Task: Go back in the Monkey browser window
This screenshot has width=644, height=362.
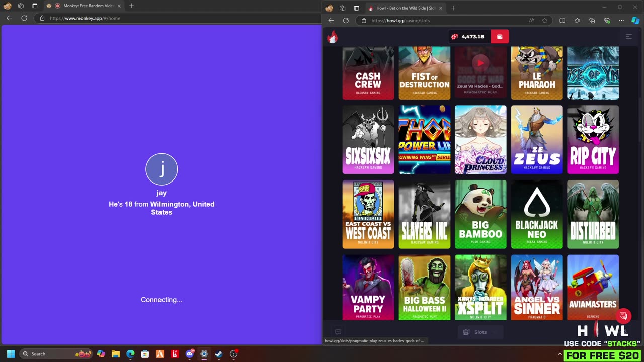Action: (x=9, y=18)
